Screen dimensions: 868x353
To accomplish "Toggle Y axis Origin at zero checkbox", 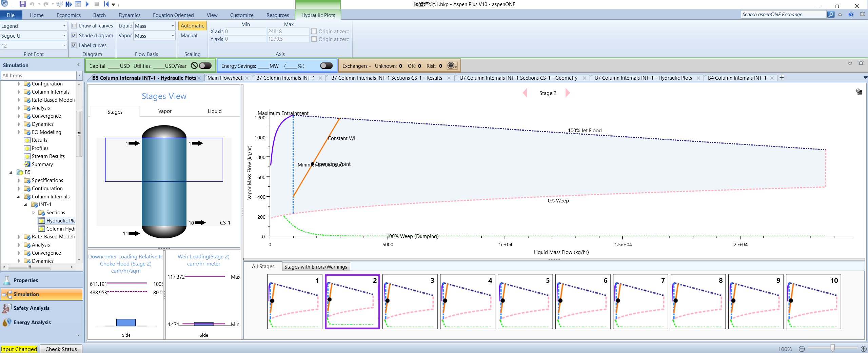I will pyautogui.click(x=314, y=39).
